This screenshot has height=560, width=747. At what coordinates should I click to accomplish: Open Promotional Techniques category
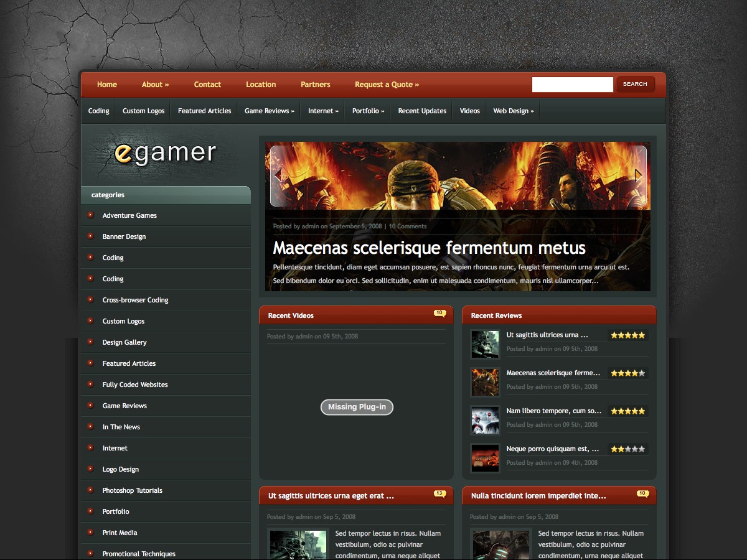[x=139, y=554]
